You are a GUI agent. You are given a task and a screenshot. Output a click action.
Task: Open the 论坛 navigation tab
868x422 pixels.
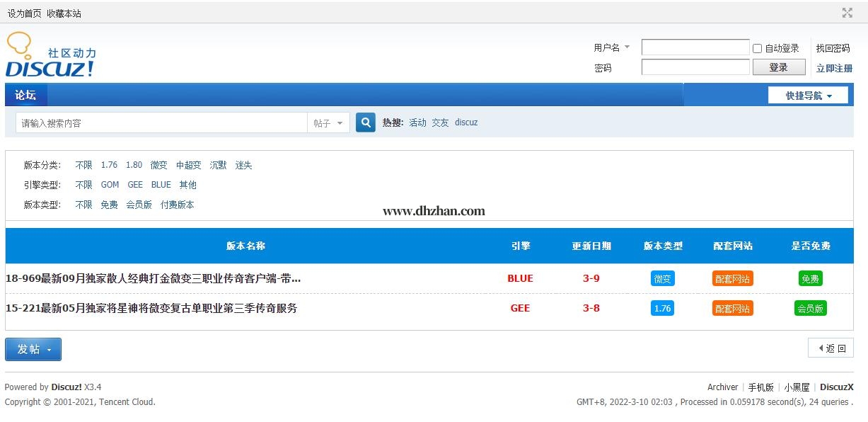[x=25, y=95]
